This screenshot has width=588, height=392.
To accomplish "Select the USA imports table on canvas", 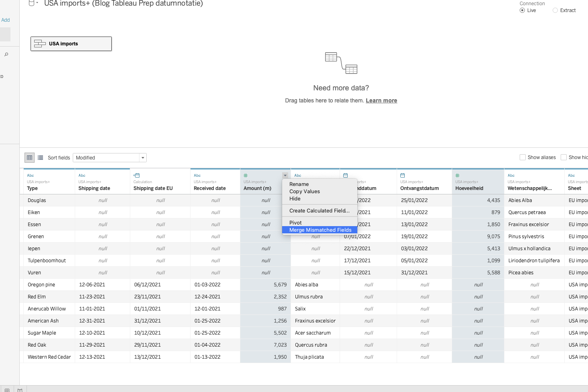I will 71,44.
